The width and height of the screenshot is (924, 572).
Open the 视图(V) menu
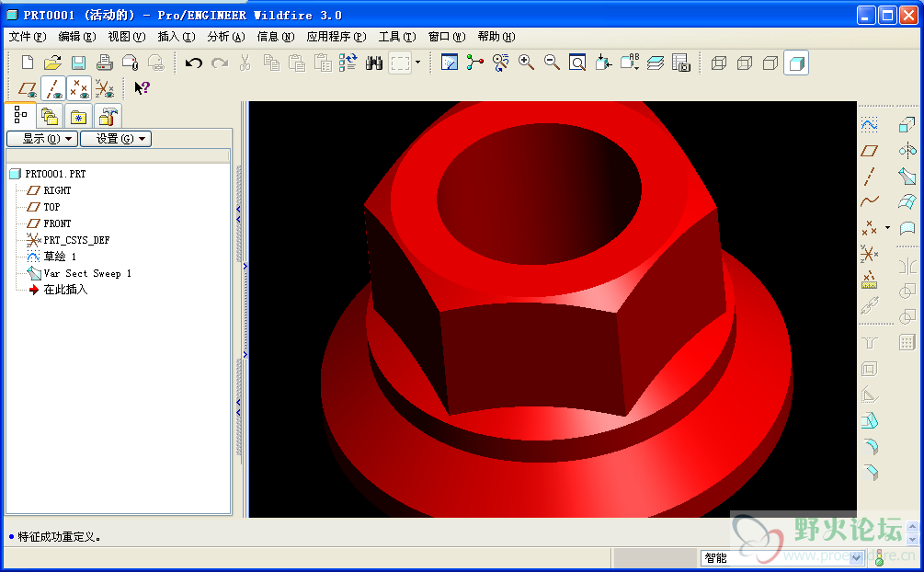[126, 37]
